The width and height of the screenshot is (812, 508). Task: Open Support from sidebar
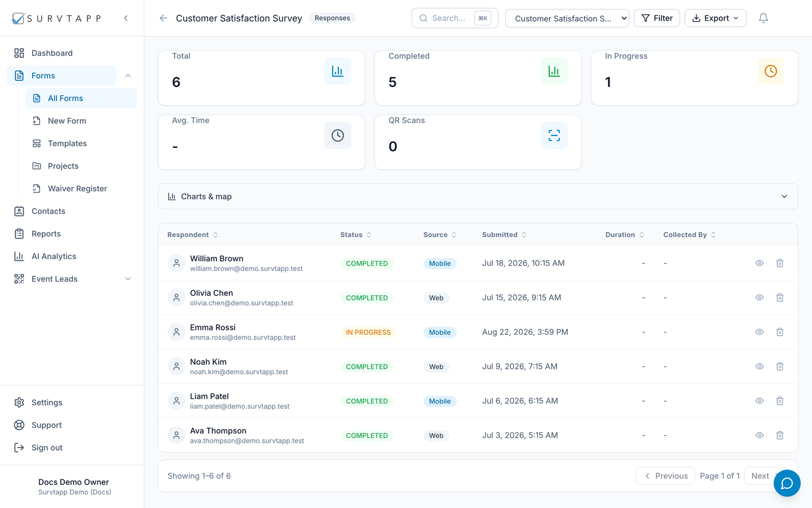72,425
